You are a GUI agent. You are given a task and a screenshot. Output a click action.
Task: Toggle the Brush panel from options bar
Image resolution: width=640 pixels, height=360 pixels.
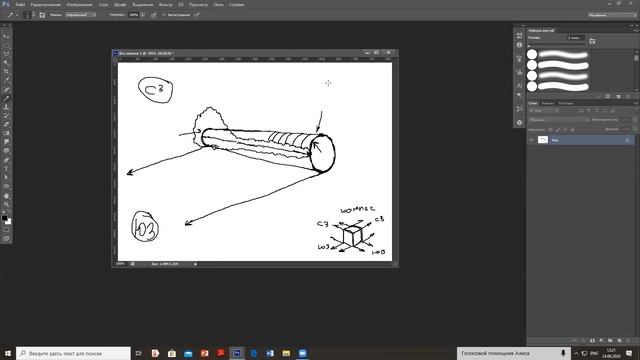click(x=42, y=15)
